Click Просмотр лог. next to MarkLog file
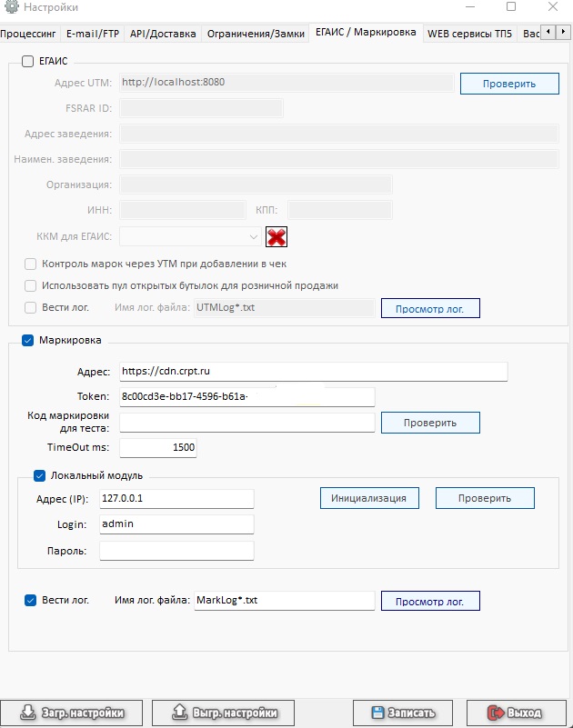 coord(430,602)
